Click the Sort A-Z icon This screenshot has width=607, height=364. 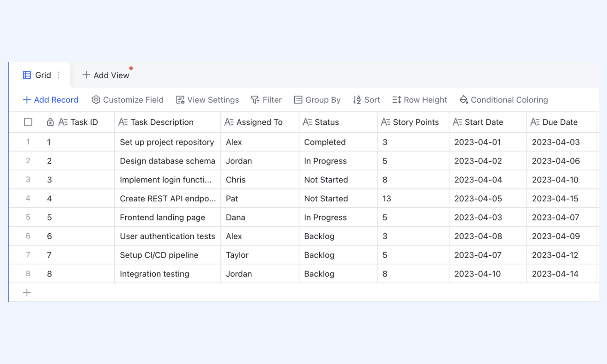357,100
